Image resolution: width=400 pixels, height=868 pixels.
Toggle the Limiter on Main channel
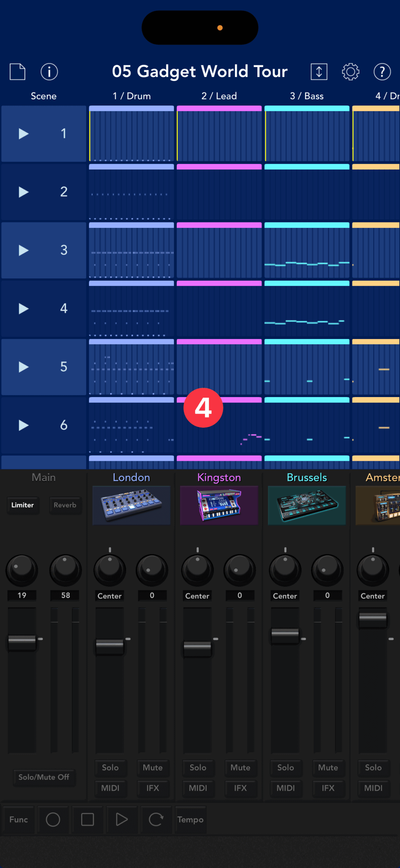coord(23,505)
